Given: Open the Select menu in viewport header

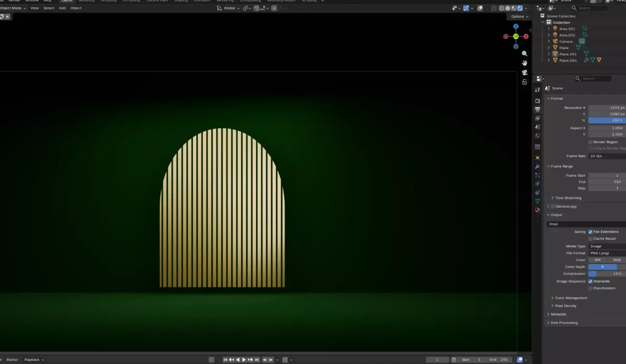Looking at the screenshot, I should (x=49, y=8).
